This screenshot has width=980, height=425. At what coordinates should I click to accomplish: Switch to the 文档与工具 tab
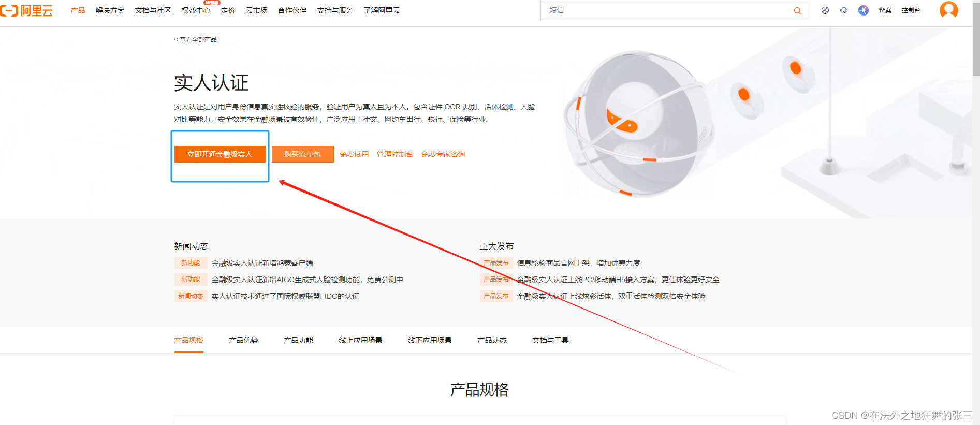[550, 340]
